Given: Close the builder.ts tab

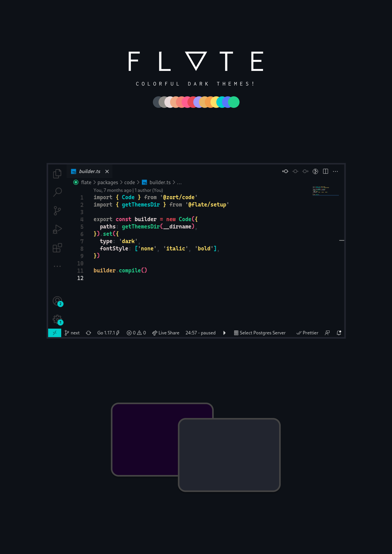Looking at the screenshot, I should coord(107,171).
